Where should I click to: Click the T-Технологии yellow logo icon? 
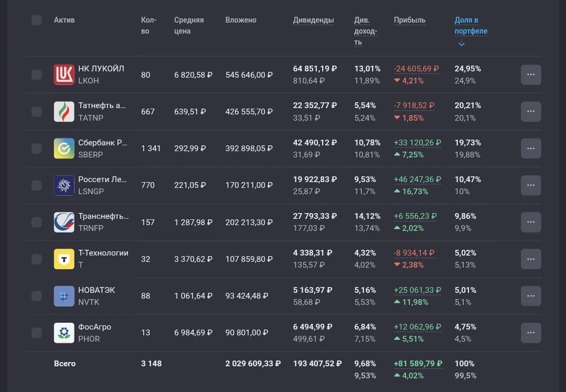pos(64,259)
